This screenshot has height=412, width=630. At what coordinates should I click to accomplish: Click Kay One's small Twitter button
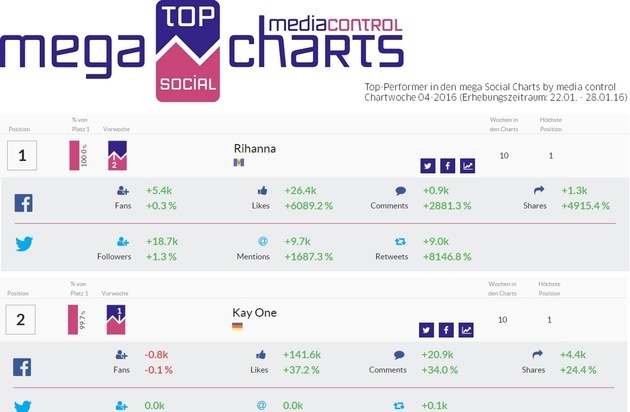pos(427,330)
